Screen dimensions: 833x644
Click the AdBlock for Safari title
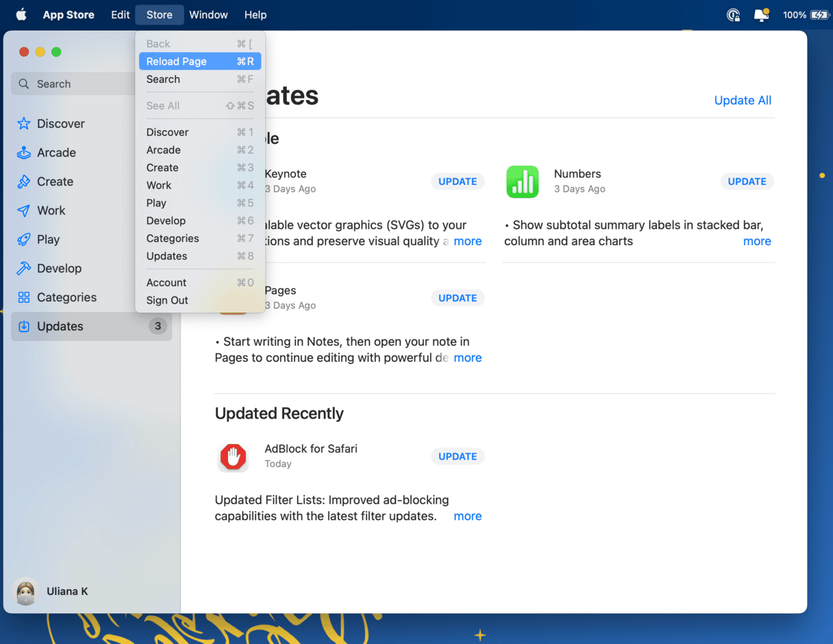(311, 449)
